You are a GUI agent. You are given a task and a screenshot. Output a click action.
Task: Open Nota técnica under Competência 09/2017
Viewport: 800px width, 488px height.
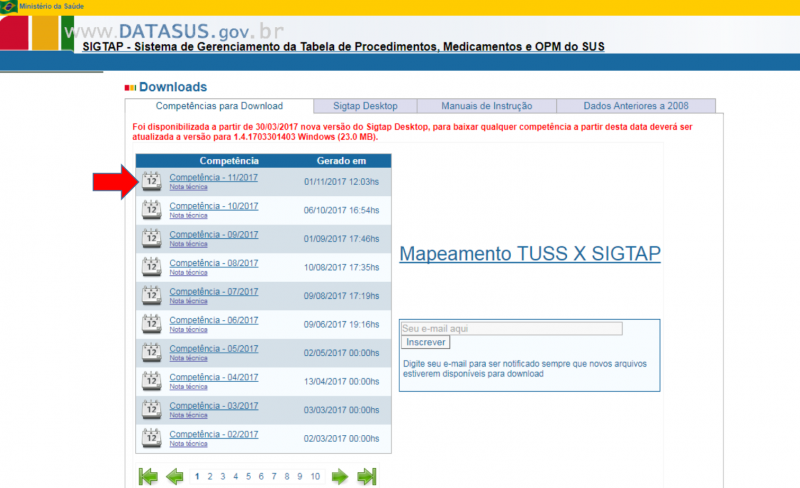(x=188, y=244)
